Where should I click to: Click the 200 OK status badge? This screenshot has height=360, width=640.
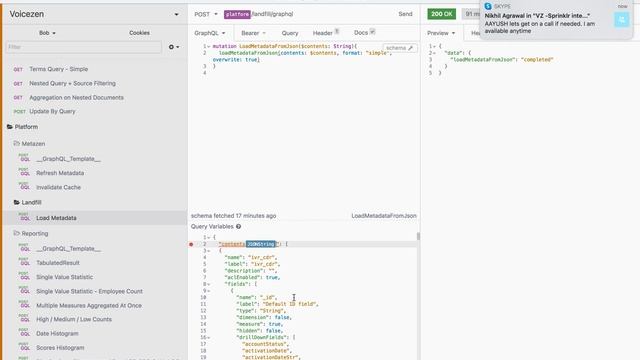tap(442, 14)
